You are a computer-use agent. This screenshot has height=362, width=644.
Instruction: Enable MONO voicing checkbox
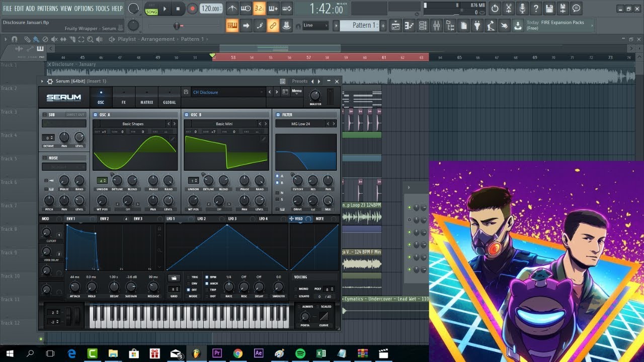coord(295,289)
